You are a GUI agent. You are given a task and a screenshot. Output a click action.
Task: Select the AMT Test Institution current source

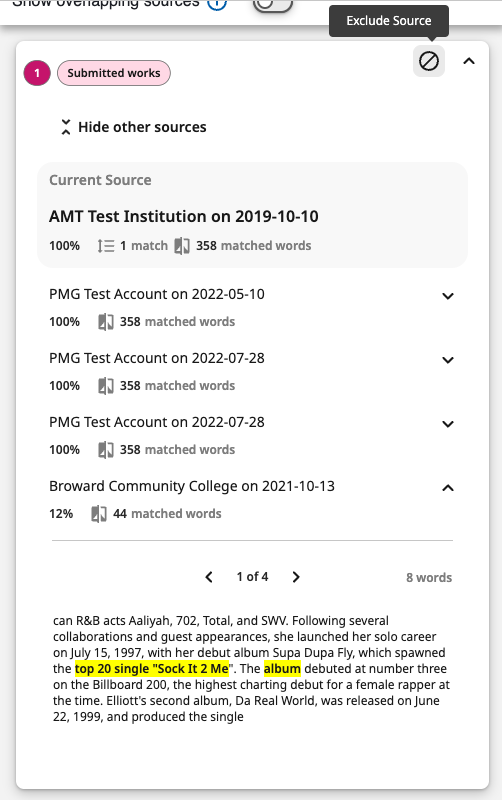pos(253,215)
